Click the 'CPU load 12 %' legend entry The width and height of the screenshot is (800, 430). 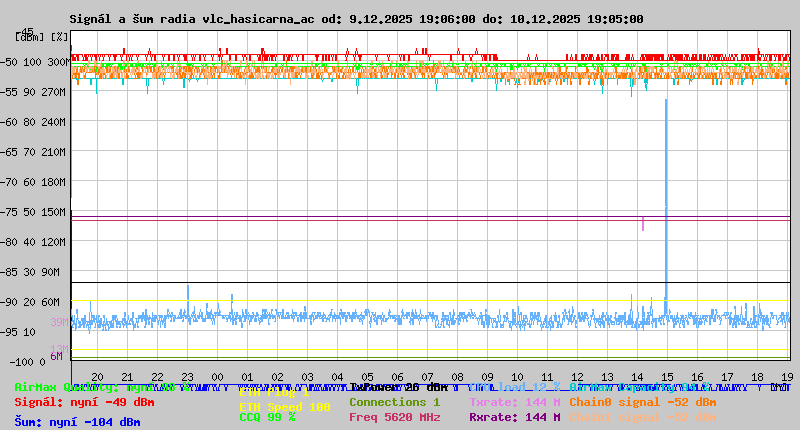[514, 388]
